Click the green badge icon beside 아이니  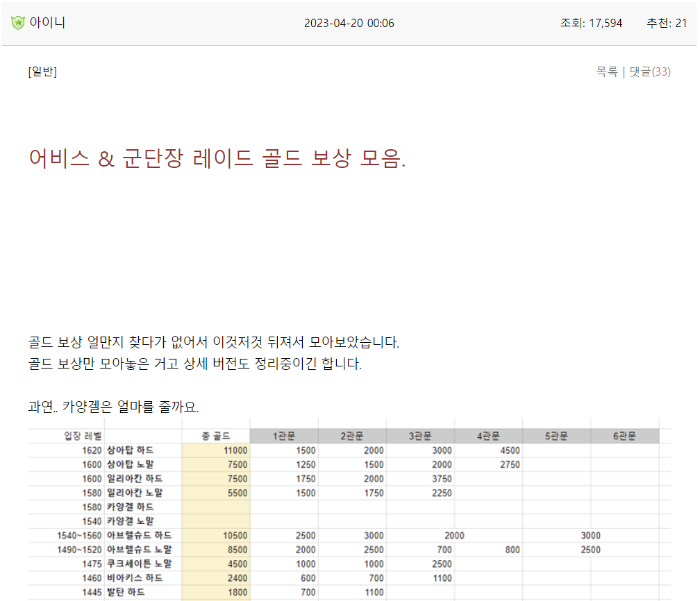[18, 23]
